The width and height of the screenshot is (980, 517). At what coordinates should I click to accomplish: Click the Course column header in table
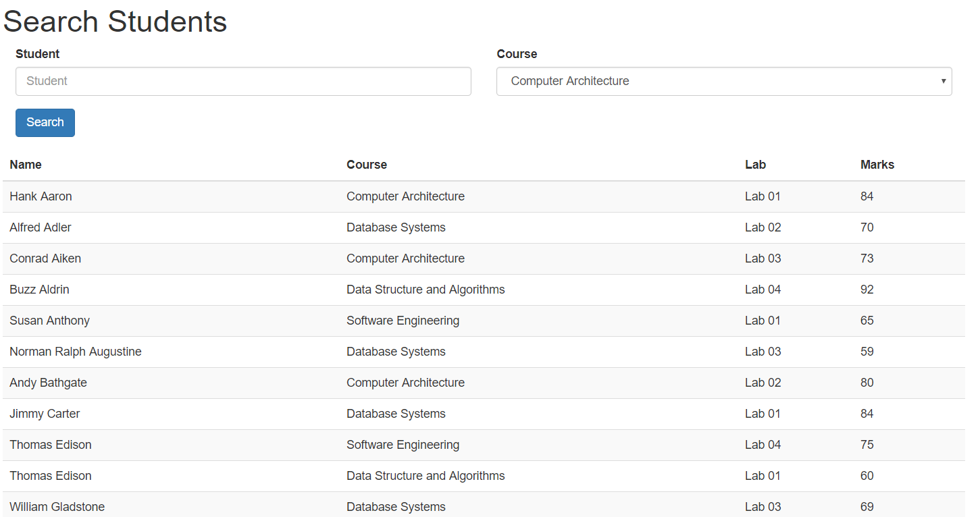(367, 165)
